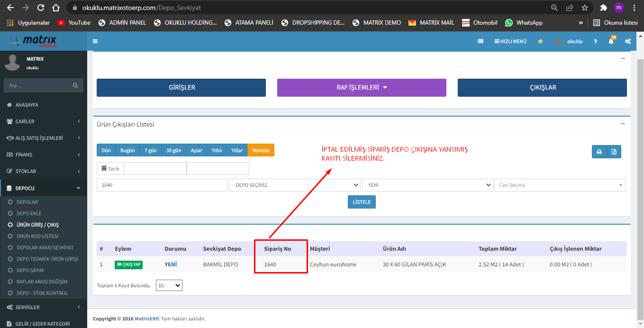Open the HIZLI MENÜ menu
This screenshot has width=644, height=328.
click(510, 41)
